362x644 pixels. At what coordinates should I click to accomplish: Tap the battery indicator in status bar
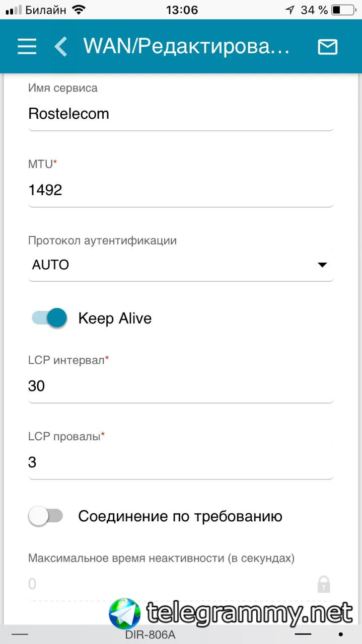343,10
